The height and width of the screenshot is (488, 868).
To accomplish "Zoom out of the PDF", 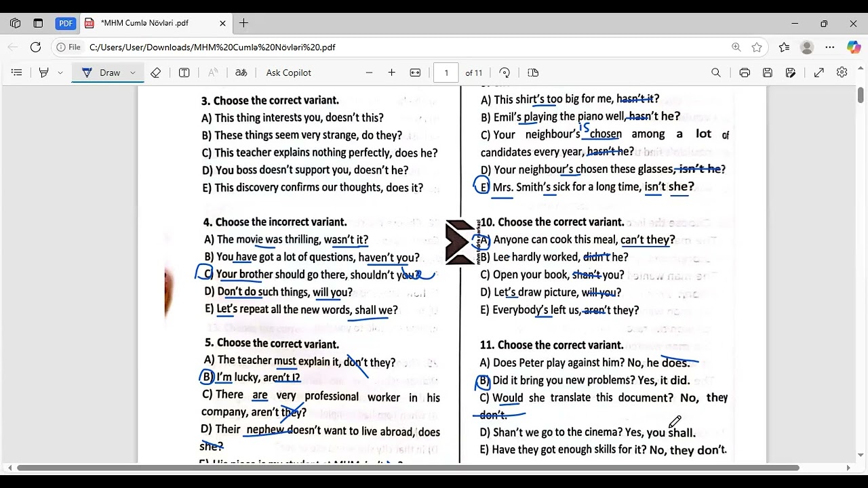I will click(369, 73).
